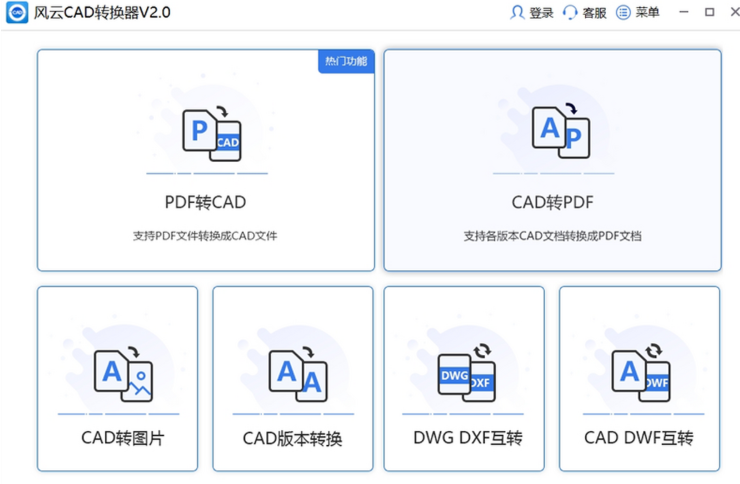Select the PDF转CAD title text
This screenshot has height=484, width=740.
pyautogui.click(x=205, y=202)
